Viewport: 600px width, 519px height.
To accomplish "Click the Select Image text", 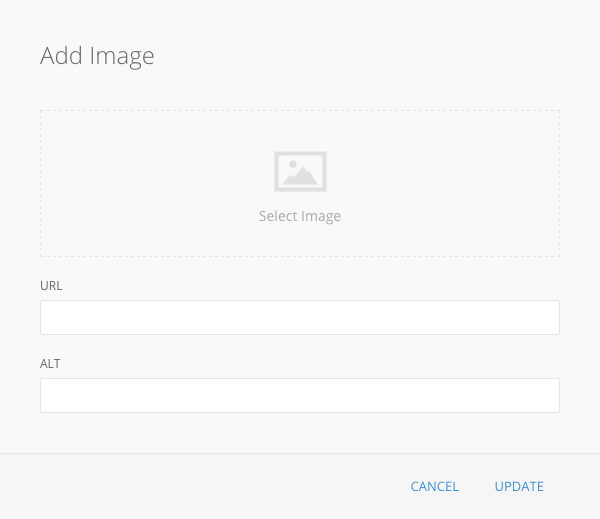I will coord(300,216).
